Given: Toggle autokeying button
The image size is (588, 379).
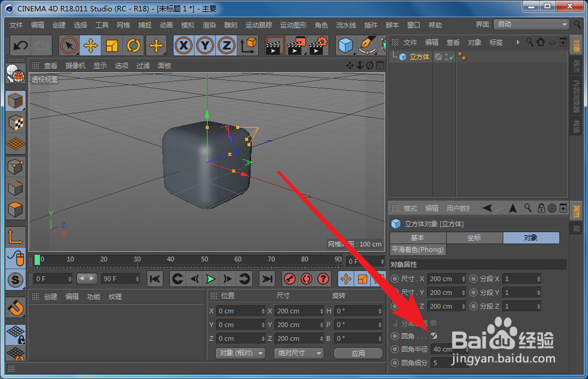Looking at the screenshot, I should point(307,279).
